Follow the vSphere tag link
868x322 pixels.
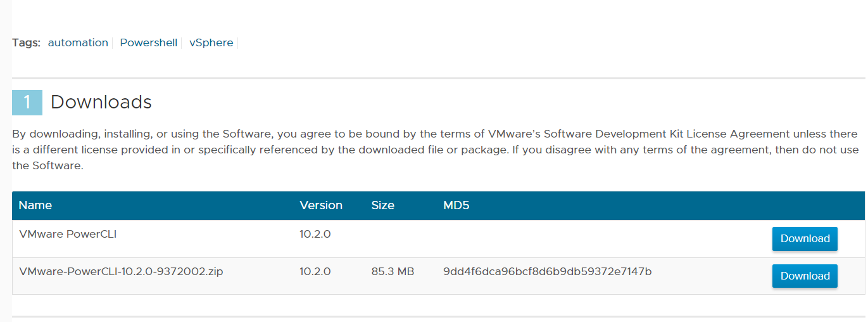[x=211, y=43]
